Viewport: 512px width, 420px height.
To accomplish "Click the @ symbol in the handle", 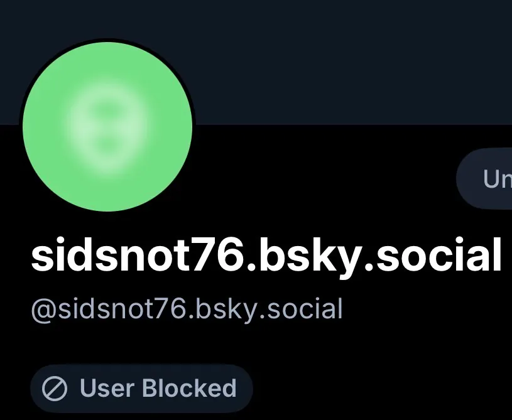I will (44, 310).
